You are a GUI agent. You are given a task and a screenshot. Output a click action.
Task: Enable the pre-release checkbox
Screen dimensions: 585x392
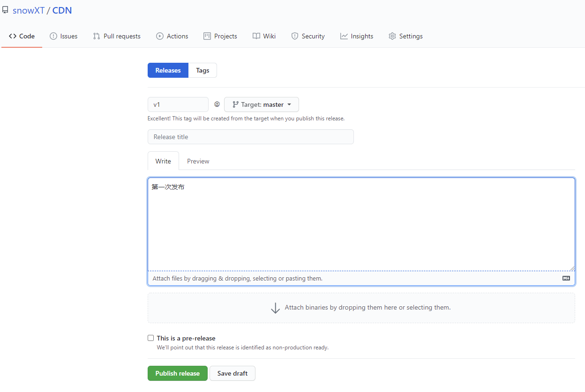(x=151, y=338)
